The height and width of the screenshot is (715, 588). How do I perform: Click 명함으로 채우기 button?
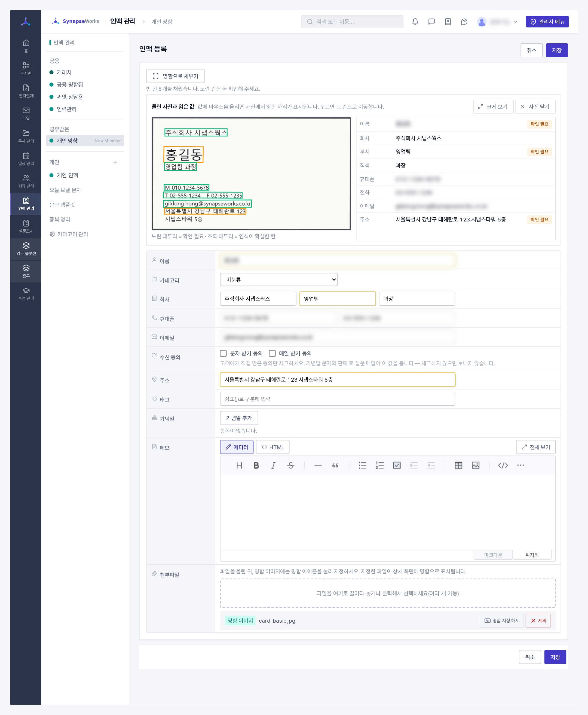(x=175, y=76)
